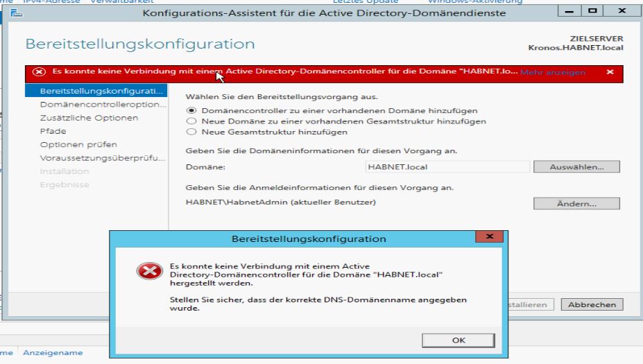
Task: Close the Bereitstellungskonfiguration error dialog
Action: (489, 236)
